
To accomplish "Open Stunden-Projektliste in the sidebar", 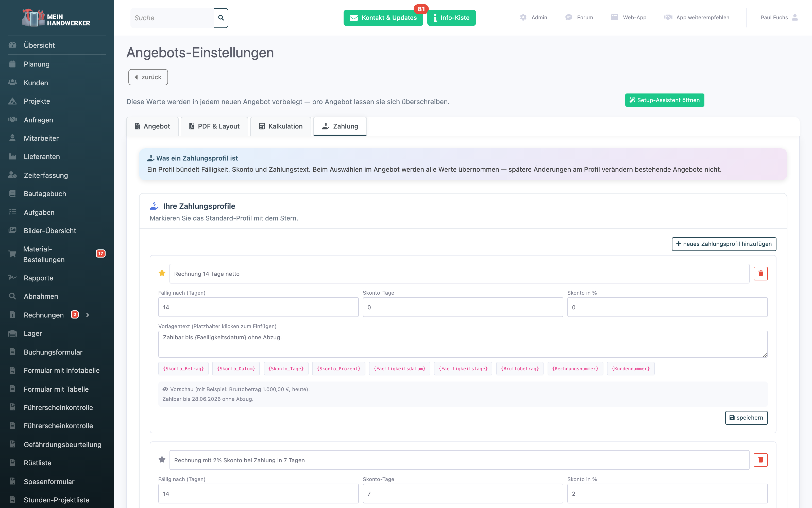I will [56, 500].
